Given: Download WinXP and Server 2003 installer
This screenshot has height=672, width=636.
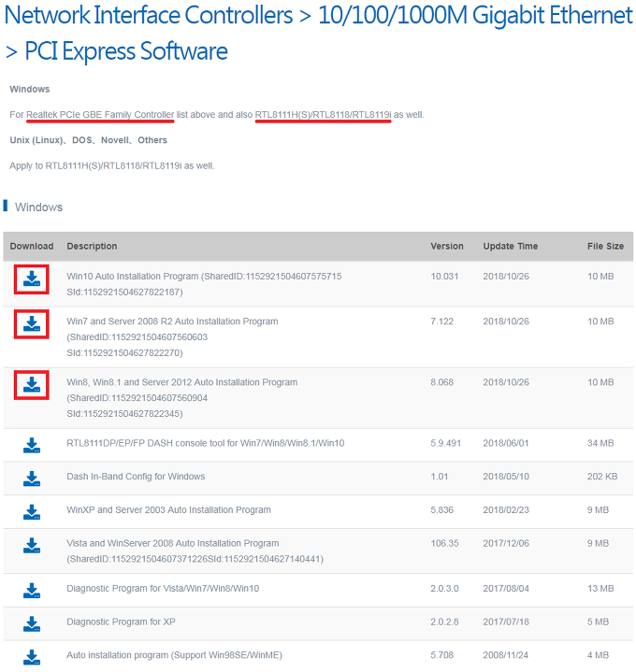Looking at the screenshot, I should (x=31, y=512).
